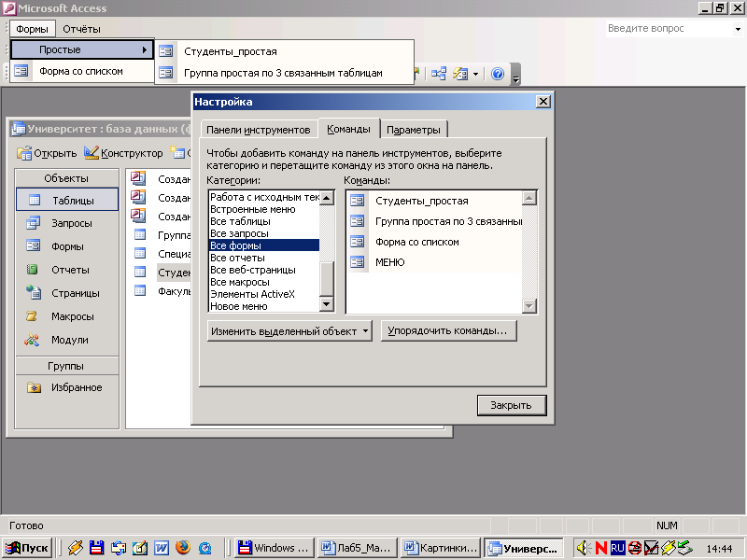Expand the New Object dropdown arrow
747x560 pixels.
[475, 74]
